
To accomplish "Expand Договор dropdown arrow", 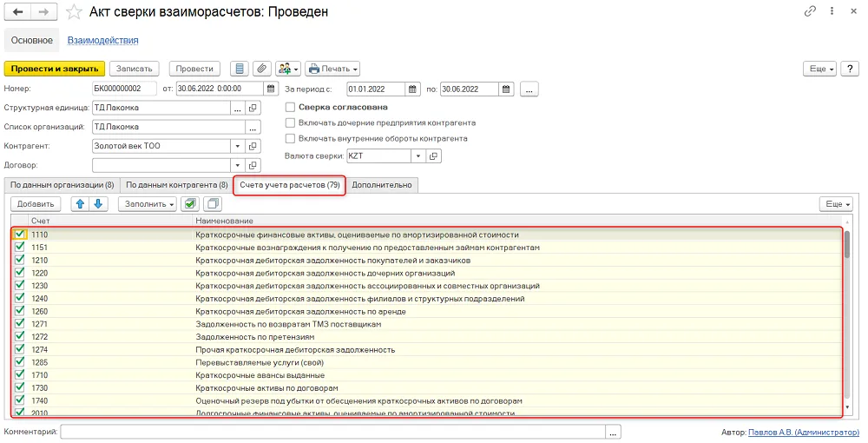I will (x=238, y=165).
